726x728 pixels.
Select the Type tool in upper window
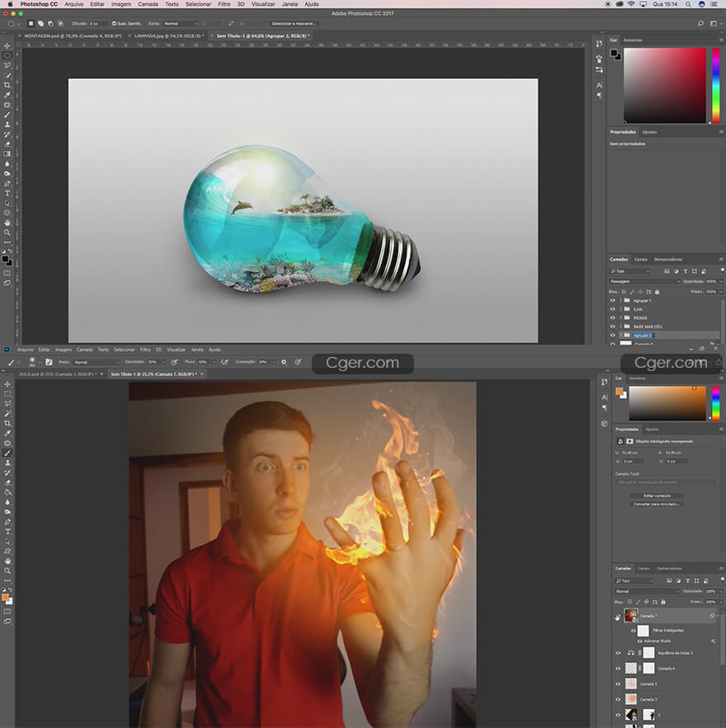(x=7, y=193)
